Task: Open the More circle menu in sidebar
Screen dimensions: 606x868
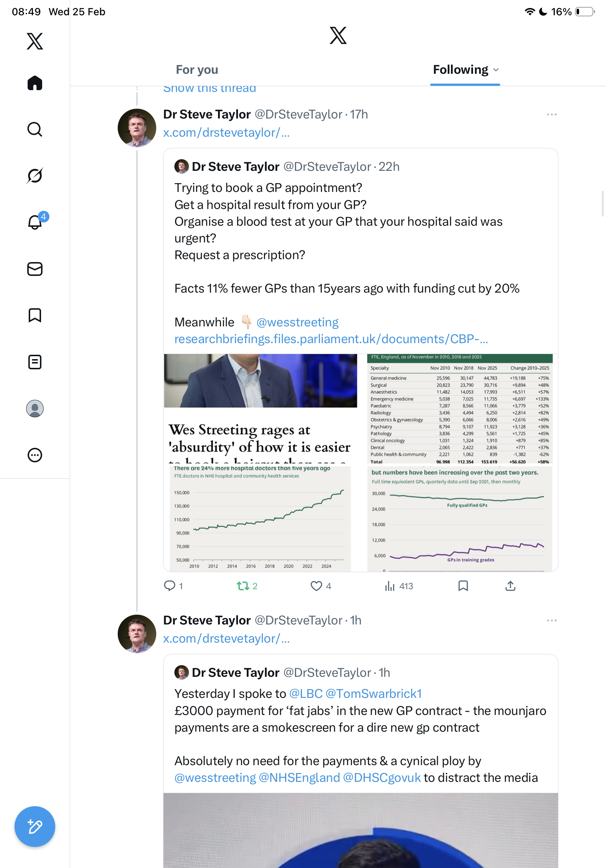Action: point(35,455)
